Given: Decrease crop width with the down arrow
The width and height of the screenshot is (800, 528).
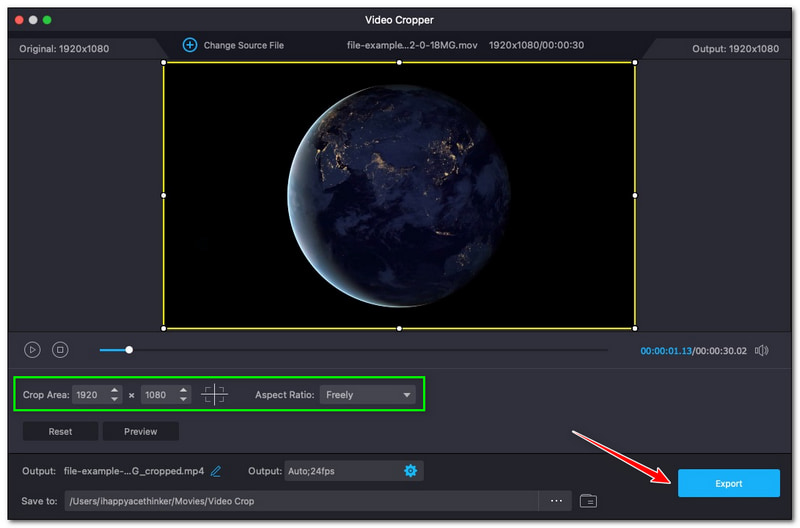Looking at the screenshot, I should click(115, 399).
